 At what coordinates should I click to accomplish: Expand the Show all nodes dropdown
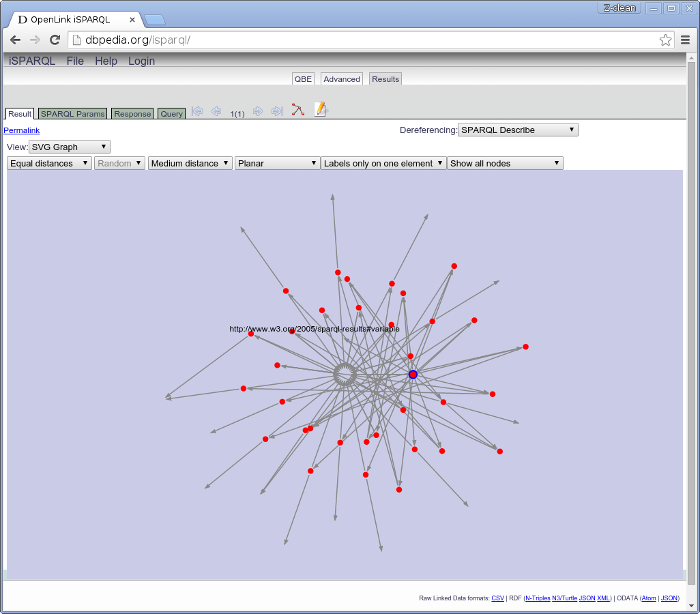(505, 163)
